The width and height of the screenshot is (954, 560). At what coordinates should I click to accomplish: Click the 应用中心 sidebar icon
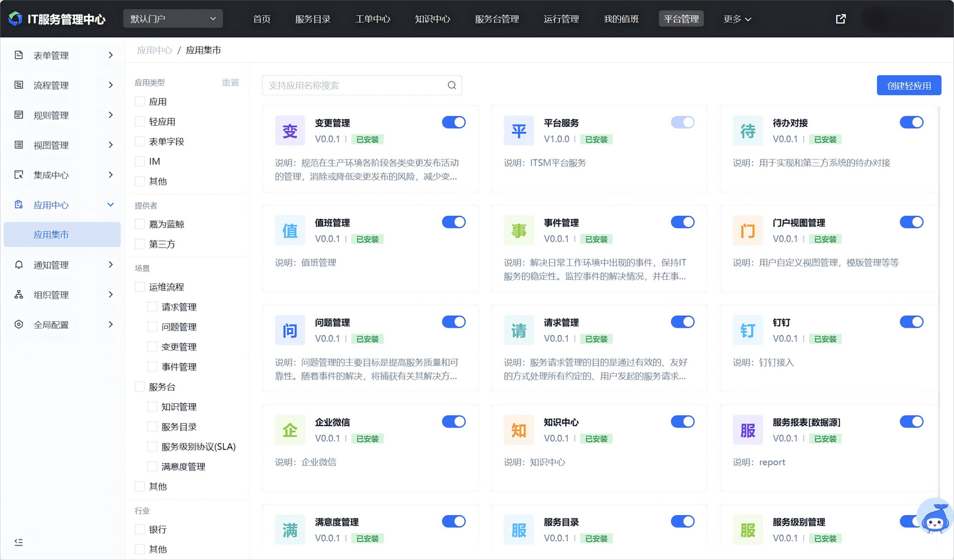tap(19, 205)
